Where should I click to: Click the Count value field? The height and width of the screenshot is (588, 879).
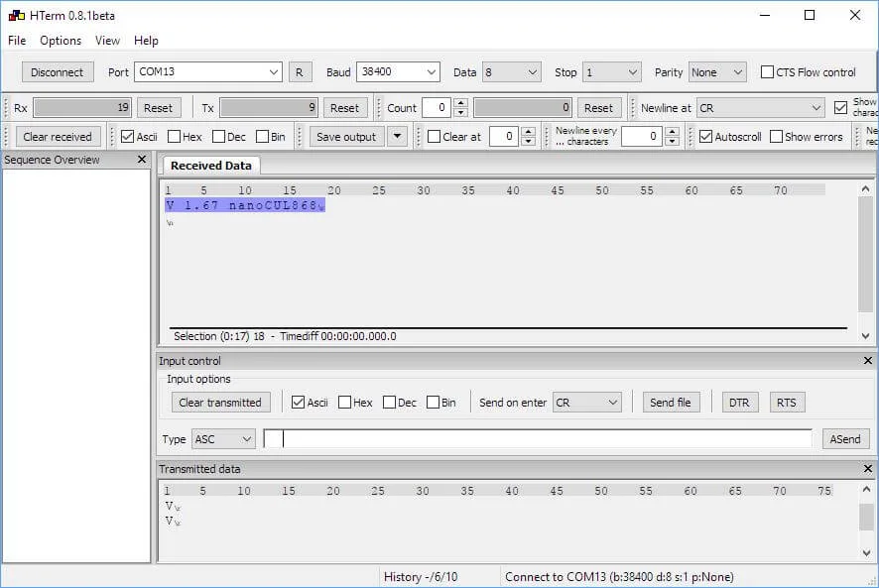point(438,108)
